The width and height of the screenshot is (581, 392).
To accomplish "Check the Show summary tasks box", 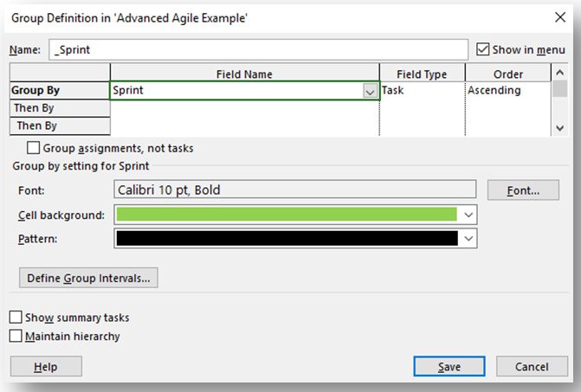I will click(x=16, y=318).
